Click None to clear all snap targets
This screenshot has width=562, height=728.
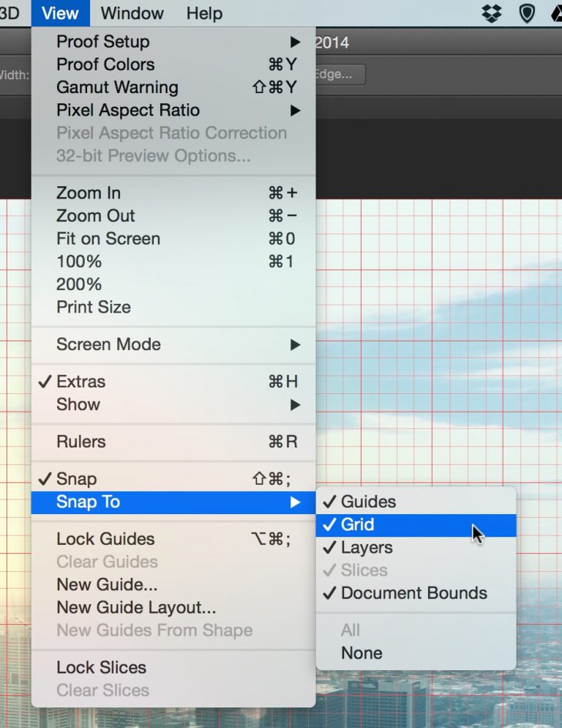point(361,653)
